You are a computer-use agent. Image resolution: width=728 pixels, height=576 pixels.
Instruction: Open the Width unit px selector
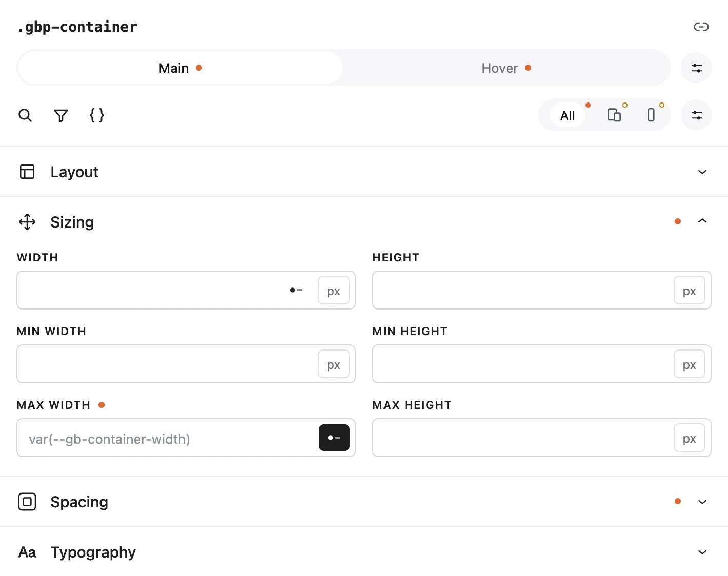pyautogui.click(x=334, y=290)
